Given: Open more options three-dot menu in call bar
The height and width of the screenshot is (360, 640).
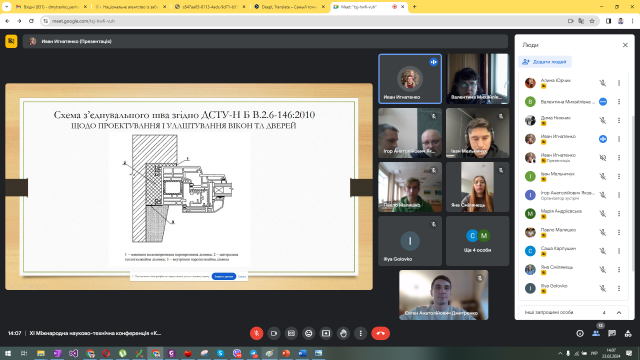Looking at the screenshot, I should (x=360, y=333).
